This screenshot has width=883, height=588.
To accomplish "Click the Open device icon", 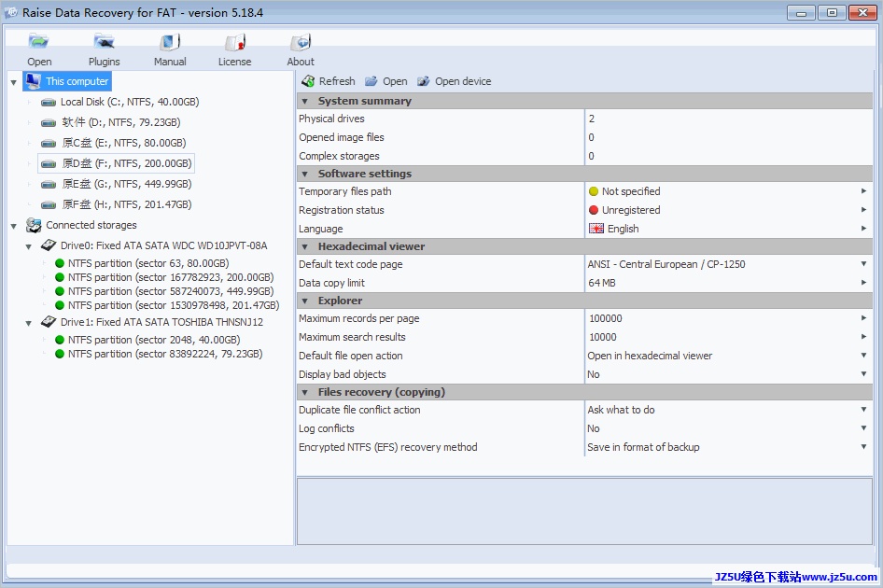I will point(424,81).
